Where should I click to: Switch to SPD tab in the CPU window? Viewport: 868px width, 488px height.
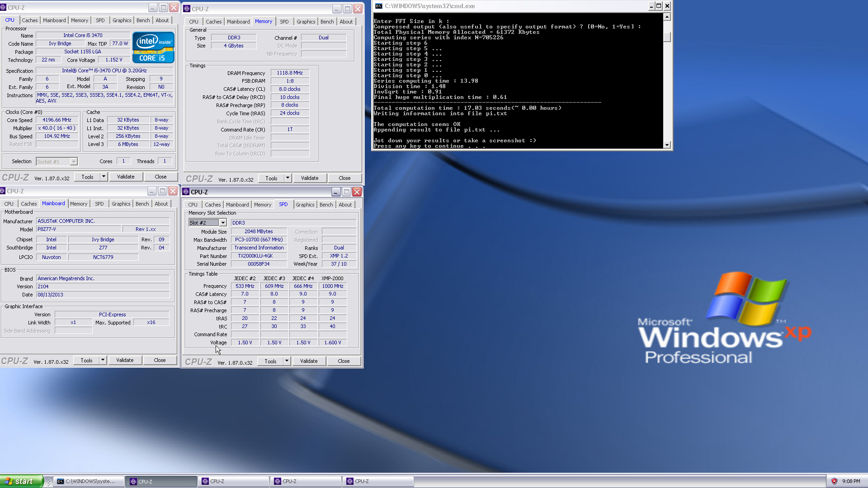pyautogui.click(x=100, y=20)
